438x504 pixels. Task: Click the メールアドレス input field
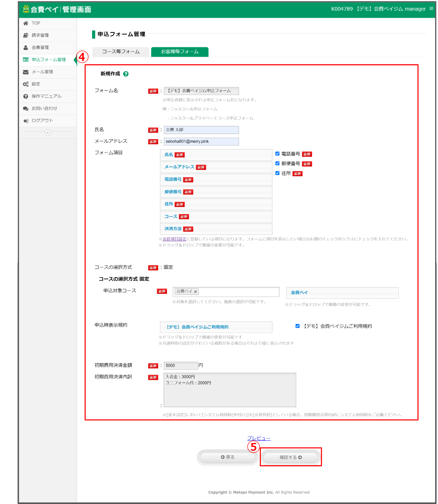[x=202, y=142]
